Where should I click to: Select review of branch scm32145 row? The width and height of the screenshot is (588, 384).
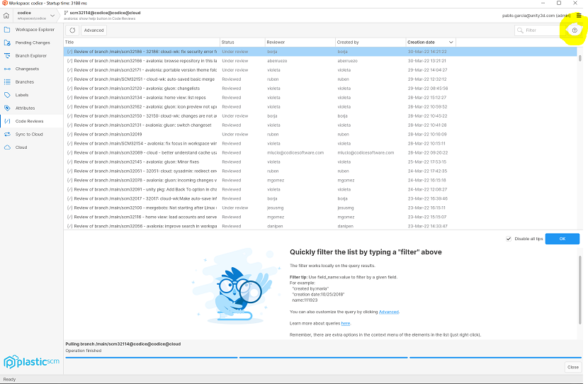click(x=320, y=162)
